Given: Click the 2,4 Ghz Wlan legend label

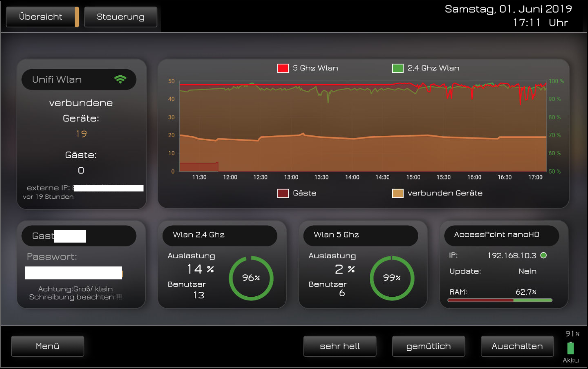Looking at the screenshot, I should coord(434,68).
